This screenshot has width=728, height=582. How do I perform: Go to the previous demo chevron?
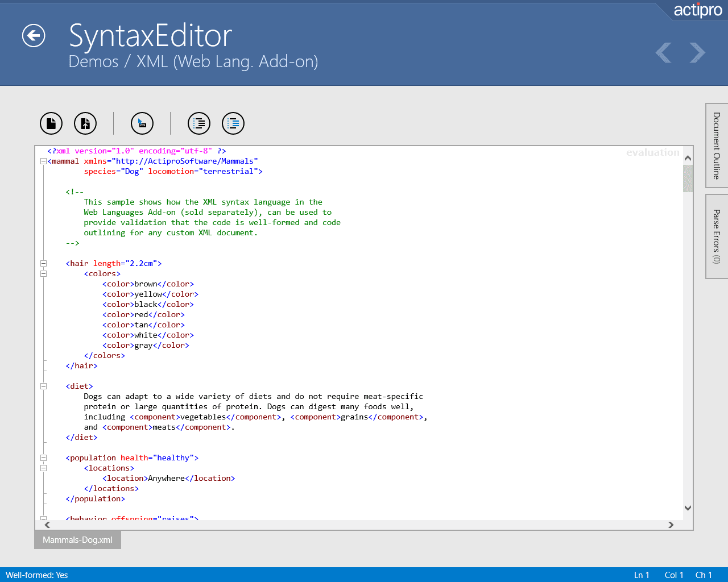[x=663, y=53]
